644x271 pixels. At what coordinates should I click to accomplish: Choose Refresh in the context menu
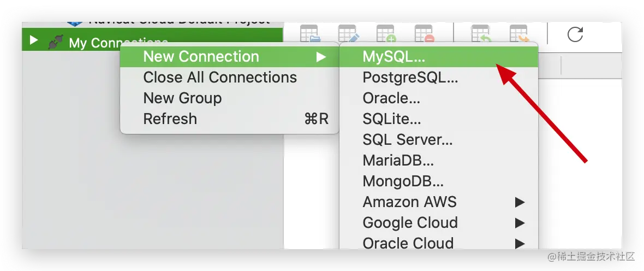point(230,119)
